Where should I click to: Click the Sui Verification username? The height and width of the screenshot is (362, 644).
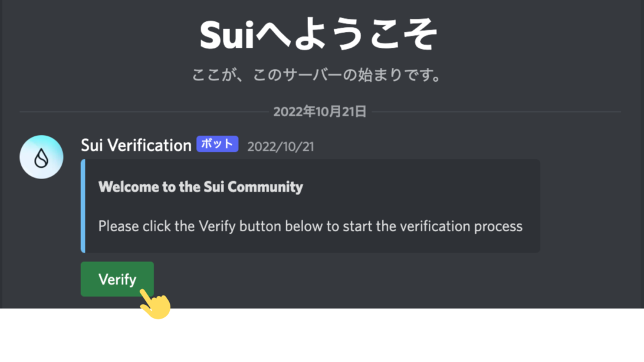[136, 145]
